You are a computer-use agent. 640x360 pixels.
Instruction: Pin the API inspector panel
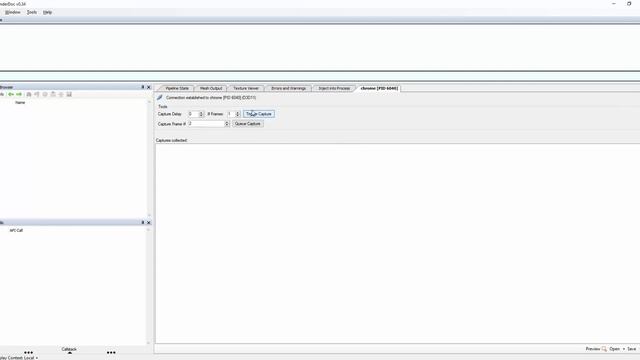point(143,222)
